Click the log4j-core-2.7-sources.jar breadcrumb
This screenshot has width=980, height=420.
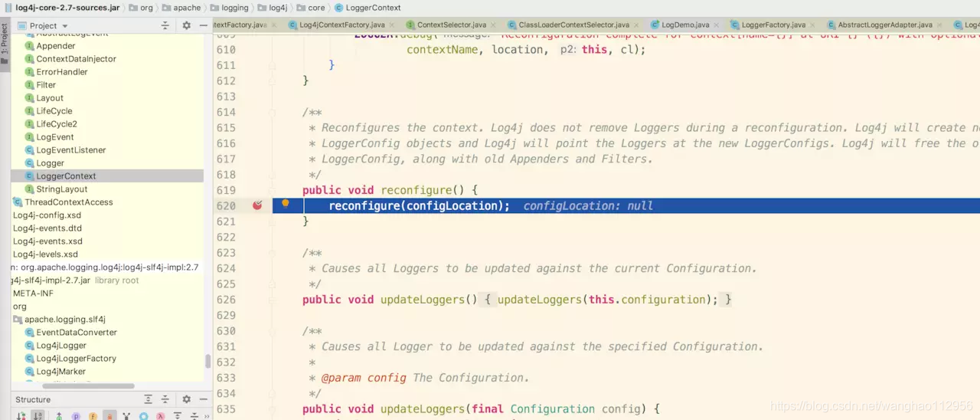pyautogui.click(x=67, y=8)
